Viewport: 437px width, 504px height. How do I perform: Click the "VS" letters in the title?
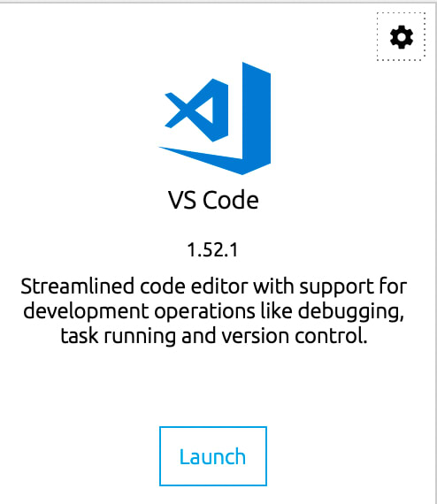point(182,200)
